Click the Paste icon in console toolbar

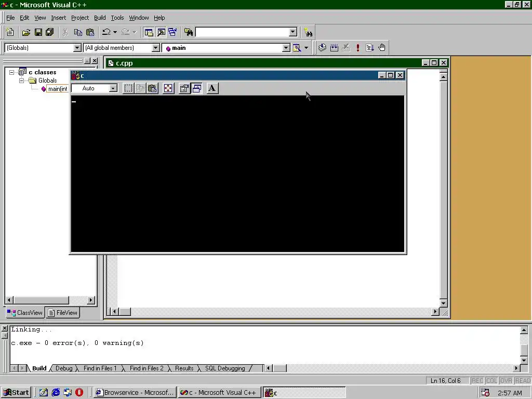coord(152,88)
